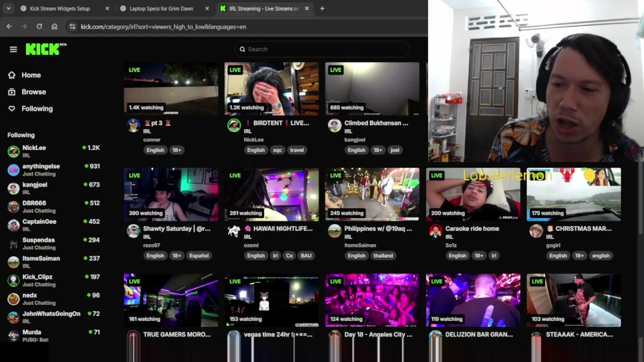
Task: Open Murda in Following list
Action: coord(53,335)
